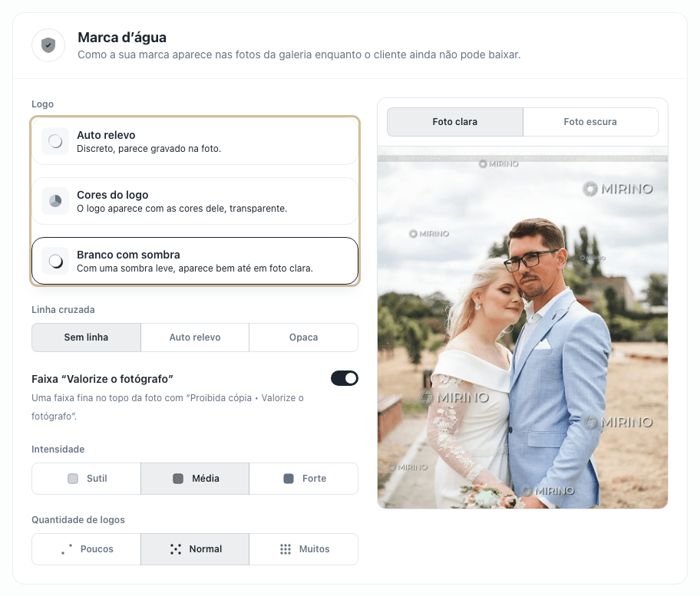Click the Branco com sombra crescent icon
This screenshot has height=596, width=700.
[x=55, y=261]
